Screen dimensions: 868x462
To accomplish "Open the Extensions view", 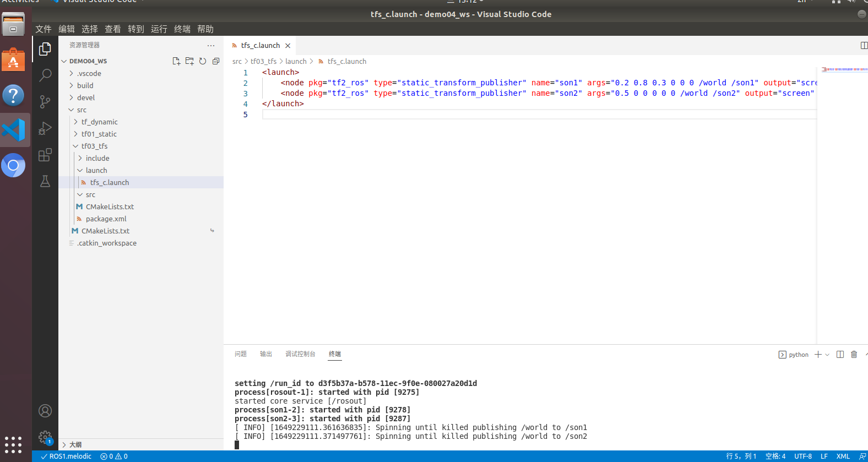I will 45,155.
